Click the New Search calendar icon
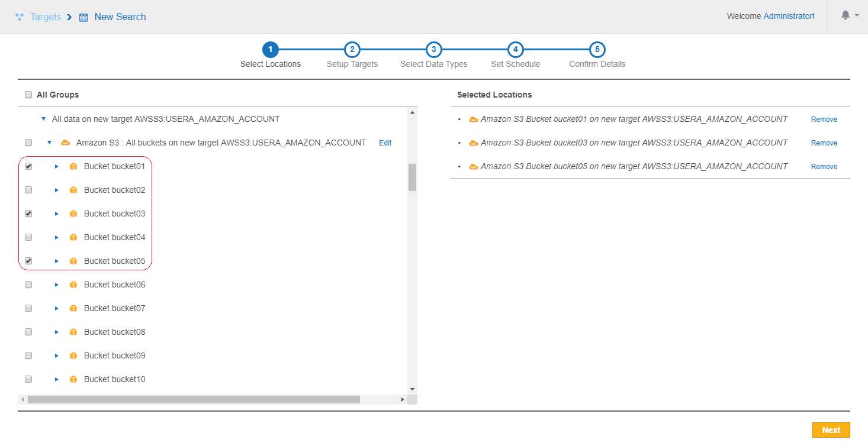Viewport: 868px width, 443px height. (x=83, y=17)
